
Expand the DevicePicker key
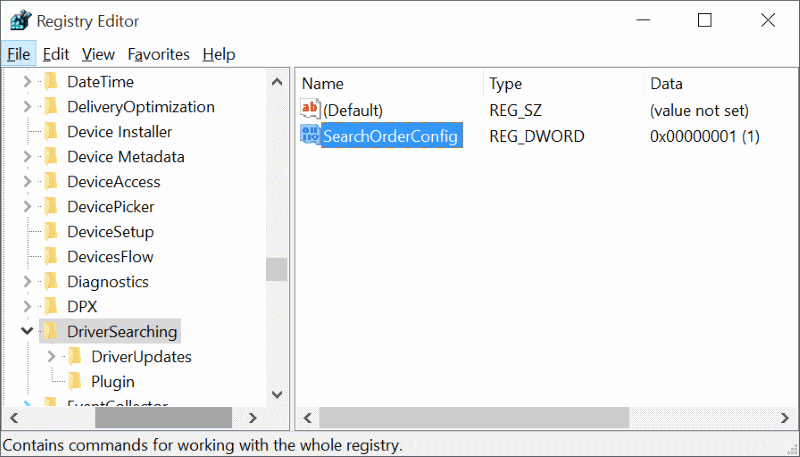click(27, 207)
